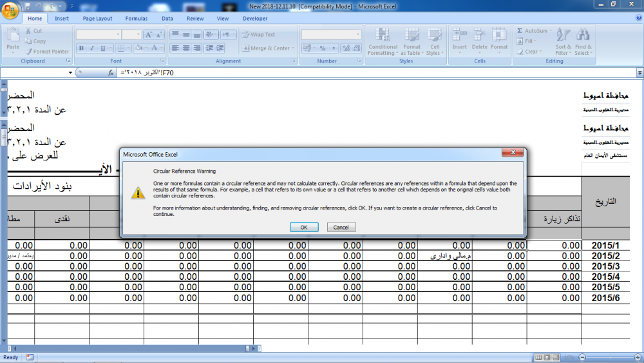Open the Data tab
The height and width of the screenshot is (363, 644).
pos(167,19)
